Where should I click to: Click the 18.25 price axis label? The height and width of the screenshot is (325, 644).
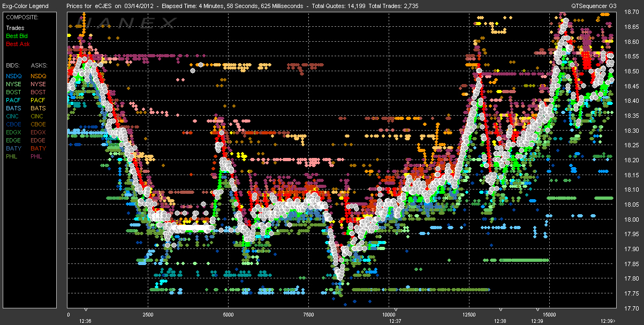pyautogui.click(x=632, y=146)
